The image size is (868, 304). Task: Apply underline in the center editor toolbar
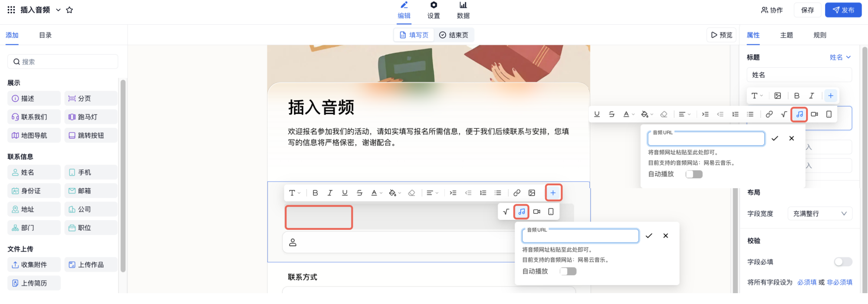345,193
